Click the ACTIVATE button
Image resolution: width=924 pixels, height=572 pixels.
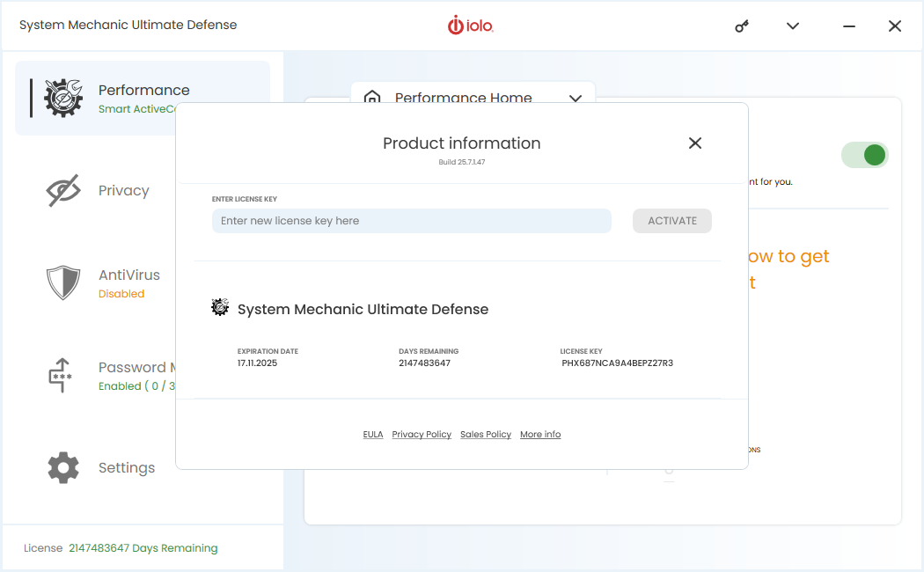(x=672, y=221)
